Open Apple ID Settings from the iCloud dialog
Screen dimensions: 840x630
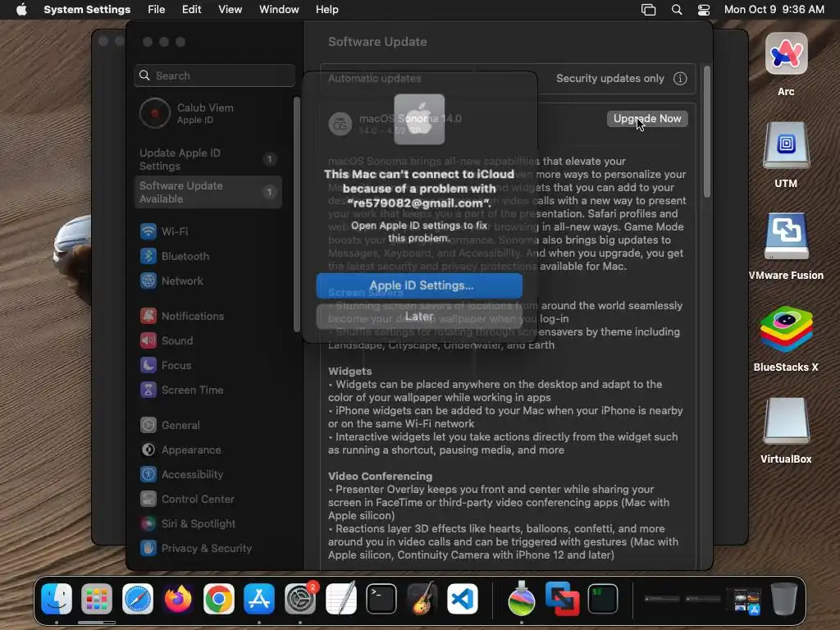419,285
